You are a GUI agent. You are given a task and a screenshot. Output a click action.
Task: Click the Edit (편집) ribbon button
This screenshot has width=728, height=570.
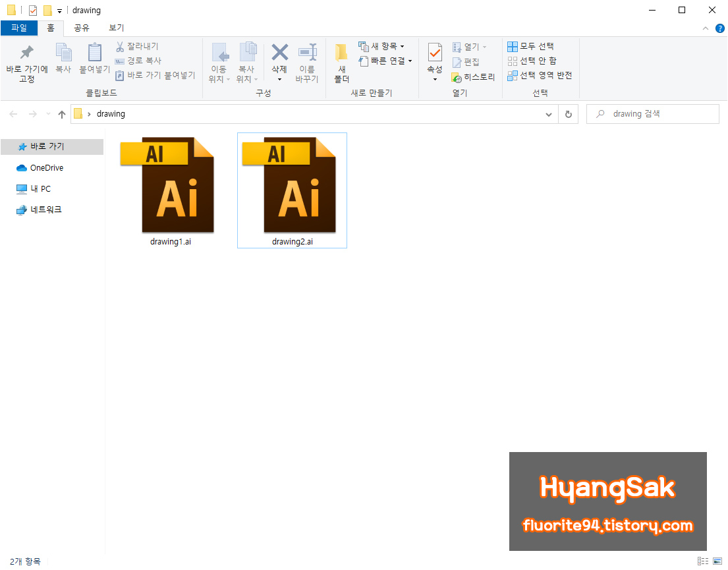pos(466,62)
